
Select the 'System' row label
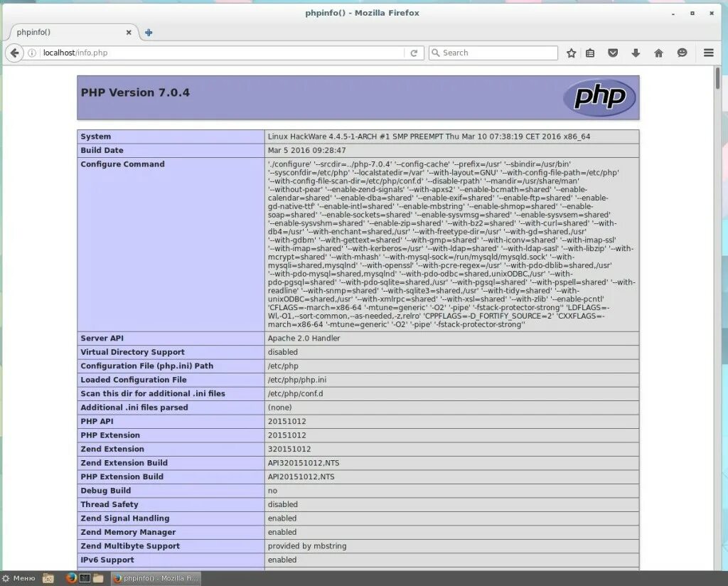pyautogui.click(x=96, y=137)
